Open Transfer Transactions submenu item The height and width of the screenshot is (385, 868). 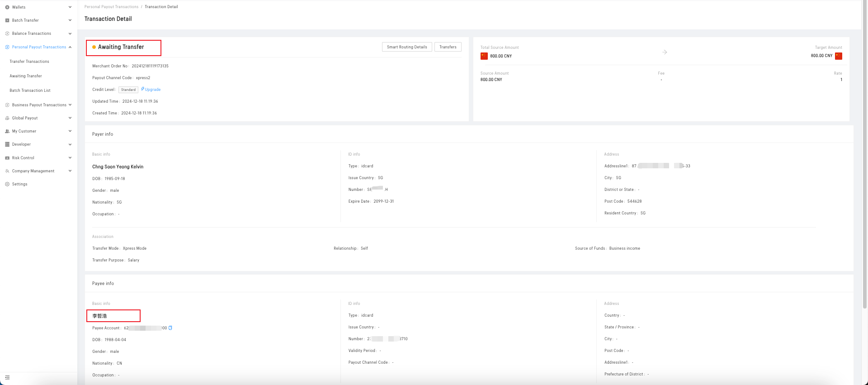tap(29, 62)
